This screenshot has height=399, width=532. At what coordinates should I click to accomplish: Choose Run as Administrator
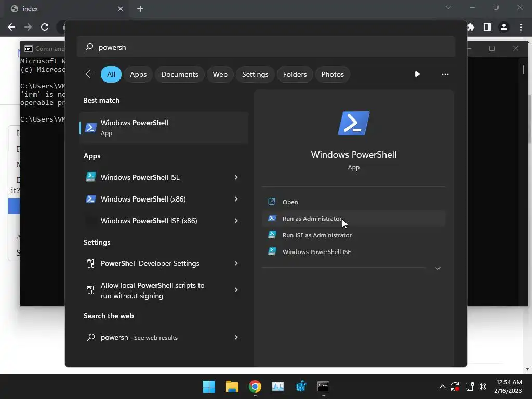point(353,219)
